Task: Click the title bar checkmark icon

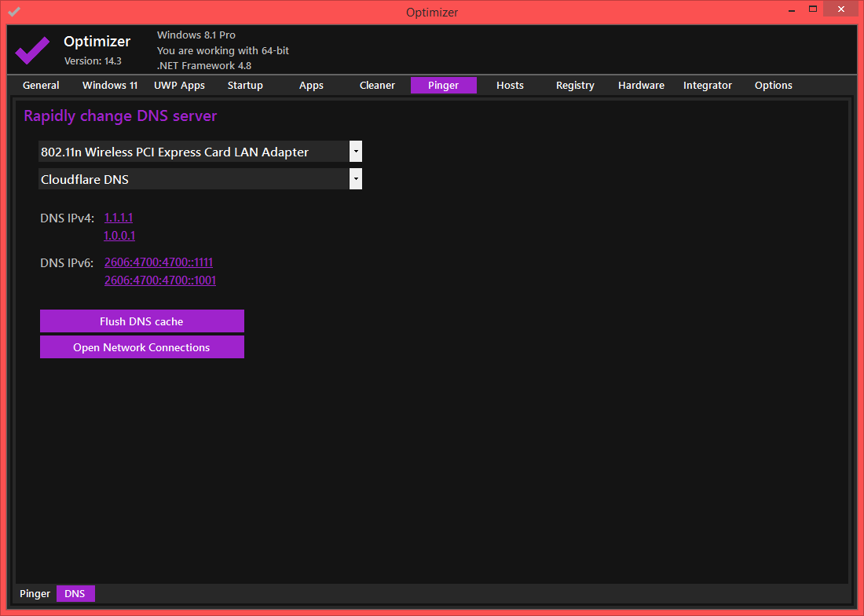Action: coord(14,12)
